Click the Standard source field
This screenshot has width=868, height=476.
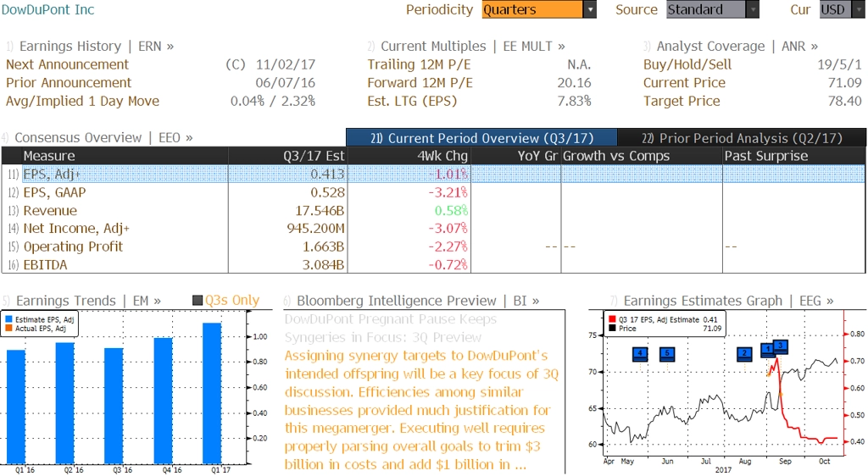click(x=706, y=9)
